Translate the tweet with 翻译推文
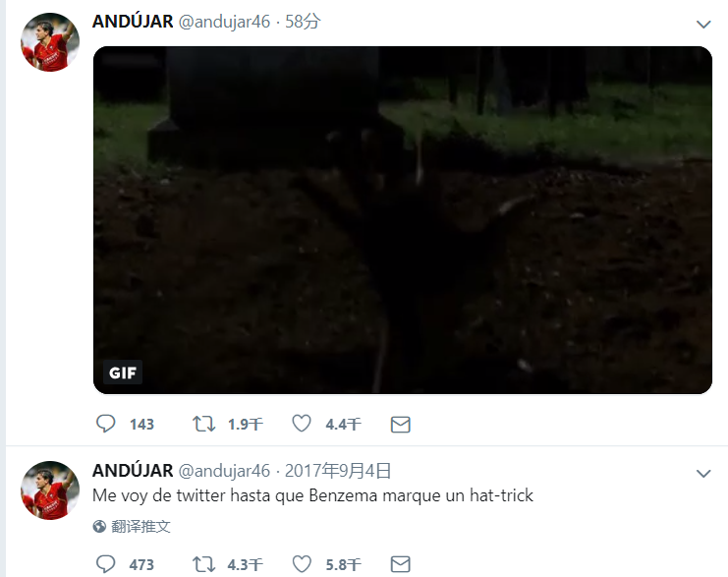Image resolution: width=728 pixels, height=577 pixels. pos(140,526)
